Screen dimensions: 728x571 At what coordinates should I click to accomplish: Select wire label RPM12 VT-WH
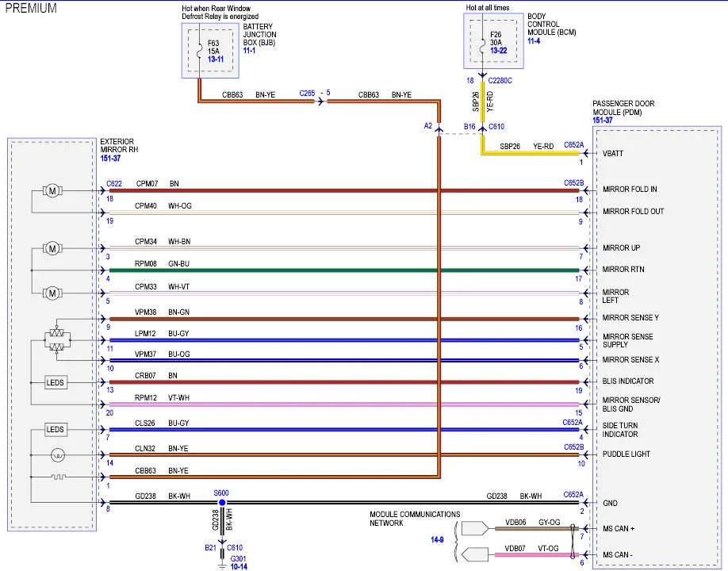162,398
